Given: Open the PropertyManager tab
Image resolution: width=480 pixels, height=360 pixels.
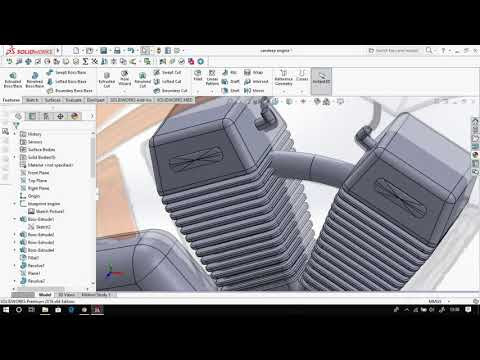Looking at the screenshot, I should click(x=32, y=116).
